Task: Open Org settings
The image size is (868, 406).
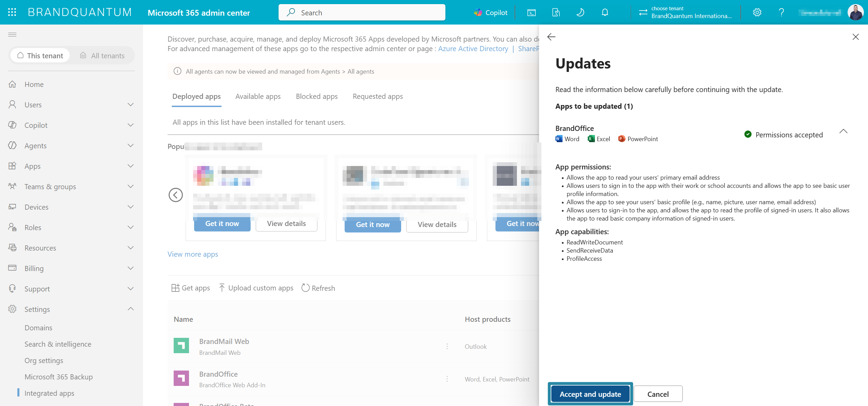Action: (x=44, y=360)
